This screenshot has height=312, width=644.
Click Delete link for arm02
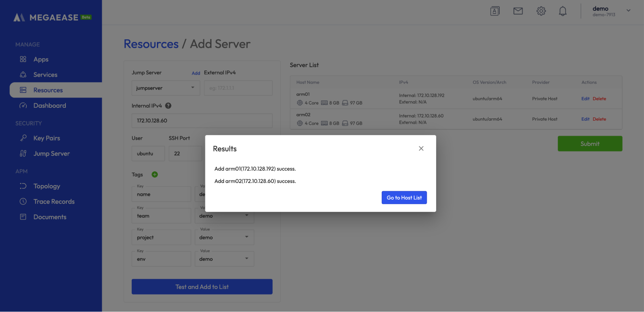599,119
